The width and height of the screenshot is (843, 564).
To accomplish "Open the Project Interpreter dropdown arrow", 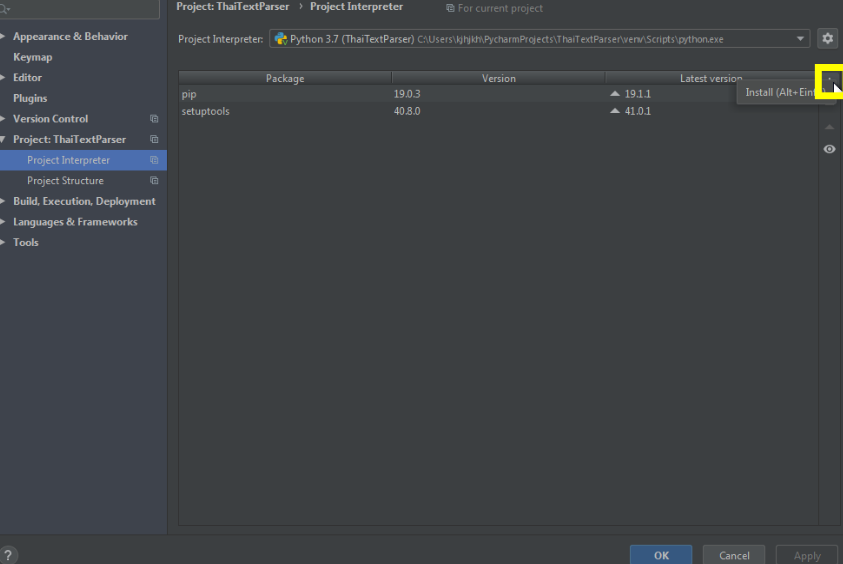I will click(x=800, y=39).
